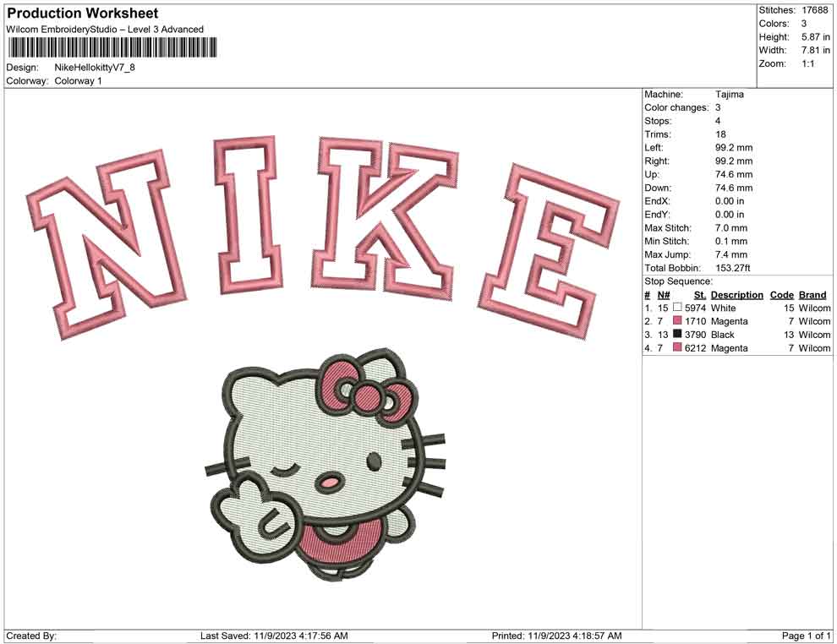Click the 'EndY:' label
Viewport: 837px width, 644px height.
coord(657,214)
